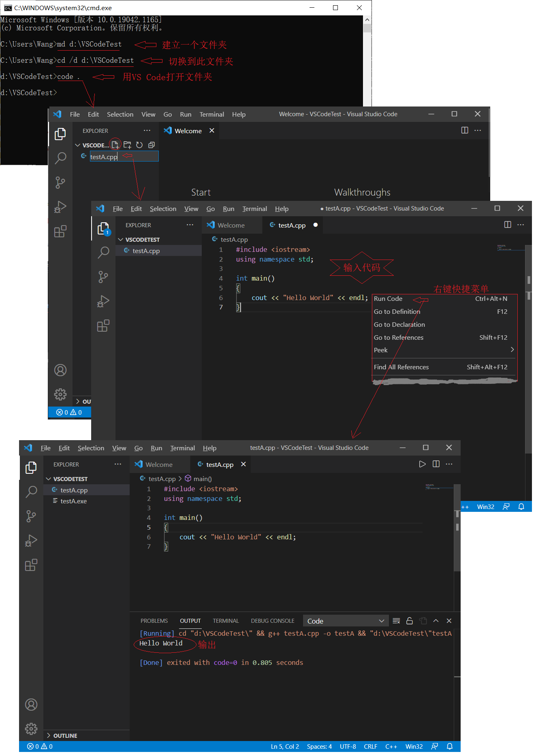
Task: Select testA.exe in the bottom window explorer
Action: pyautogui.click(x=87, y=501)
